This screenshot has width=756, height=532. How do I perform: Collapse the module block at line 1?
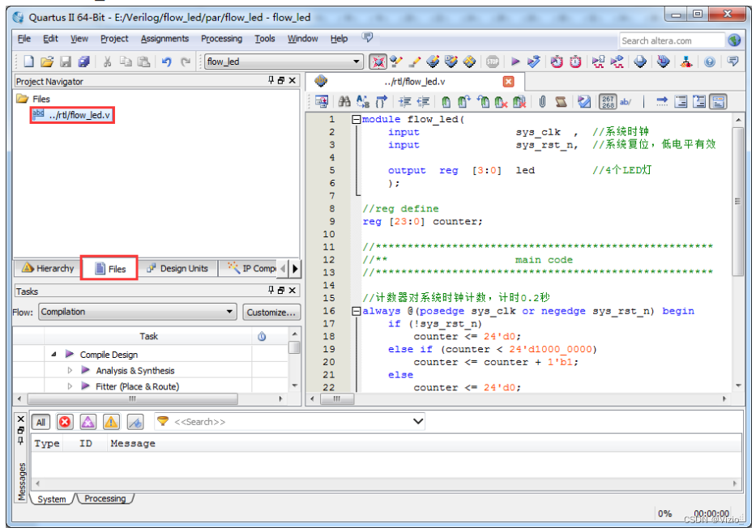tap(356, 119)
